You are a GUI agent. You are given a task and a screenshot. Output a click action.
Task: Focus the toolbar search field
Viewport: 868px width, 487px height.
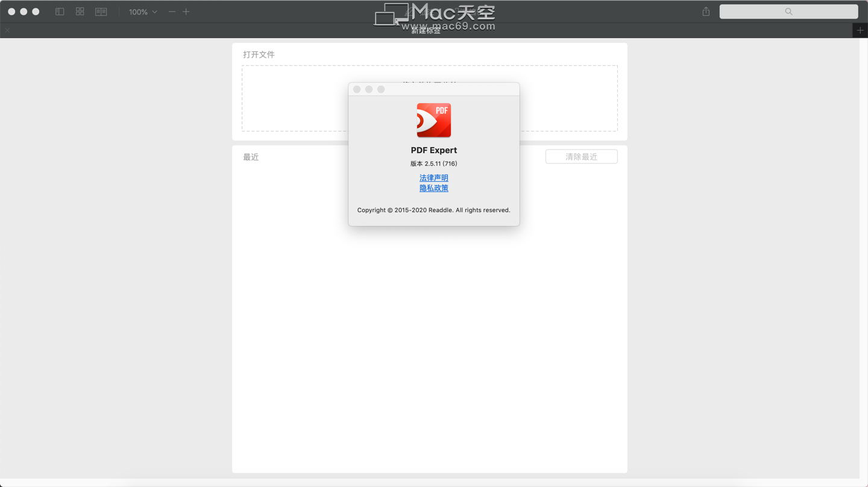788,11
